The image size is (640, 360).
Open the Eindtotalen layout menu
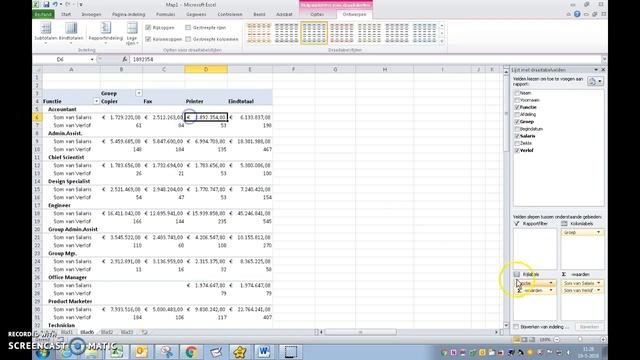71,33
